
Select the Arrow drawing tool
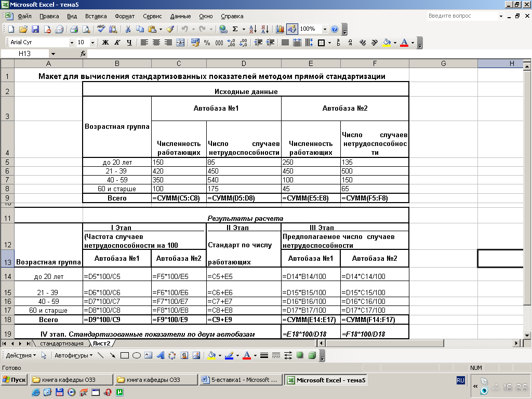[x=112, y=355]
